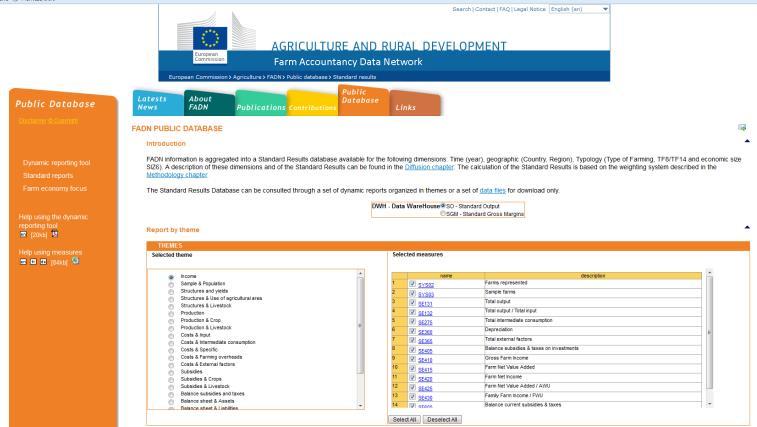Select Structures and yields theme
The height and width of the screenshot is (427, 757).
(x=171, y=292)
